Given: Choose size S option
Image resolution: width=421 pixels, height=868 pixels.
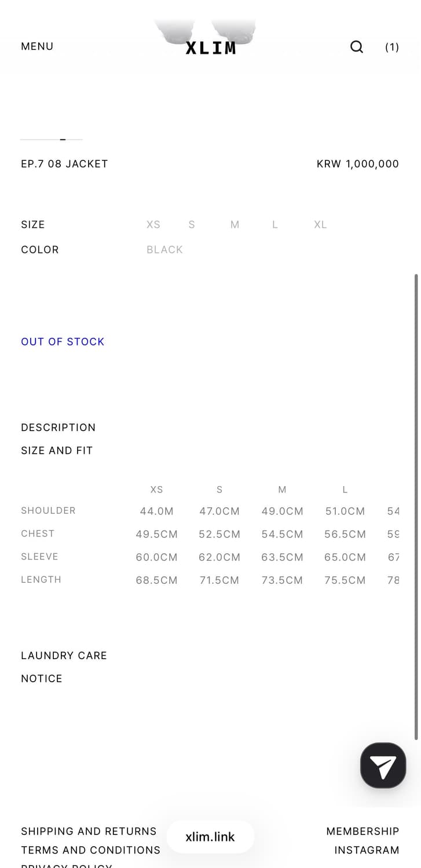Looking at the screenshot, I should 192,225.
